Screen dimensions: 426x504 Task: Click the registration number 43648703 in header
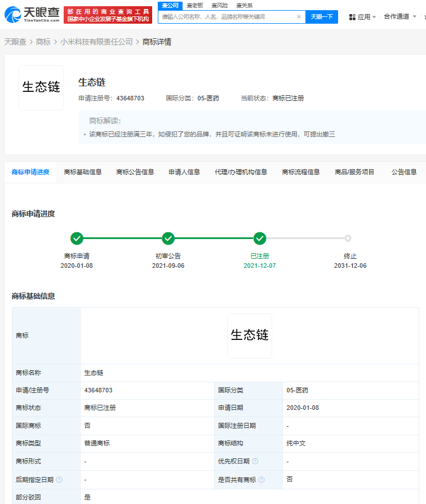pos(130,98)
